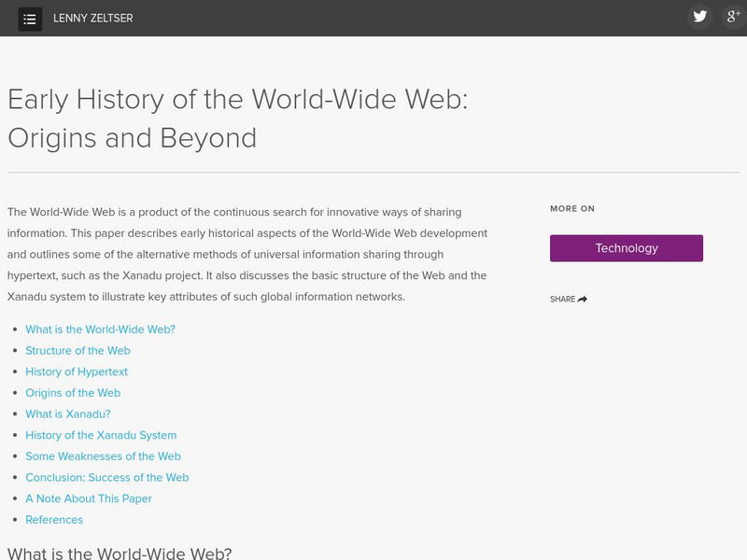Click the MORE ON sidebar label
The image size is (747, 560).
[571, 208]
